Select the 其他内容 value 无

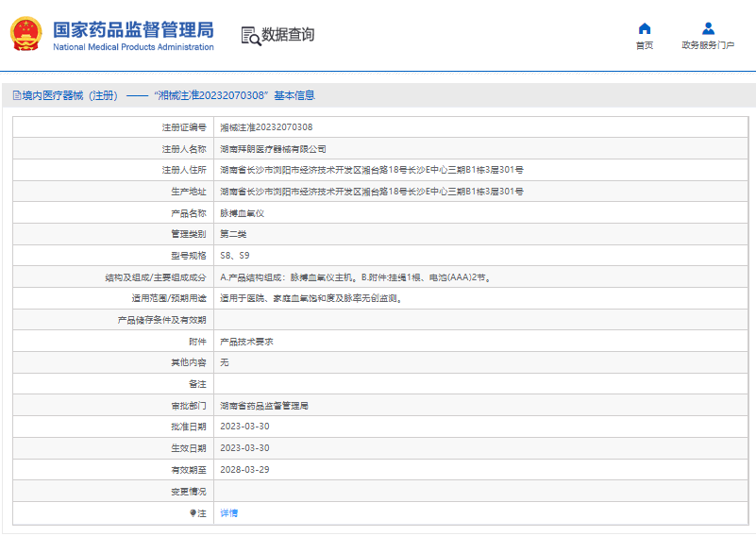(225, 362)
